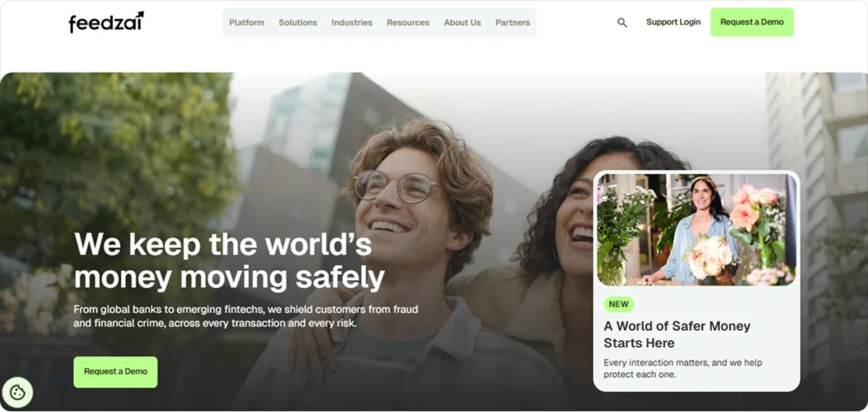Viewport: 868px width, 412px height.
Task: Click hero Request a Demo button
Action: [116, 371]
